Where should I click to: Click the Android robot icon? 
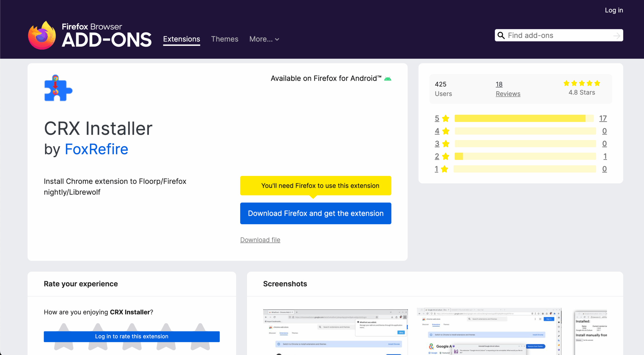[x=388, y=79]
